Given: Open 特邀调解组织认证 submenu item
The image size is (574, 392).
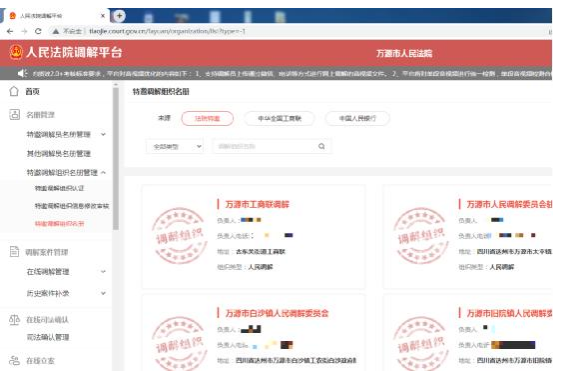Looking at the screenshot, I should [59, 188].
